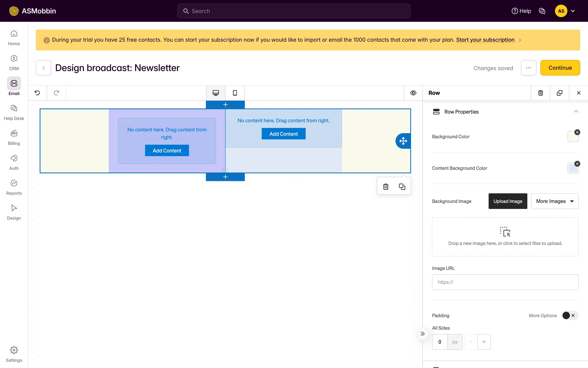Open the AS account menu chevron
The width and height of the screenshot is (588, 368).
[573, 11]
